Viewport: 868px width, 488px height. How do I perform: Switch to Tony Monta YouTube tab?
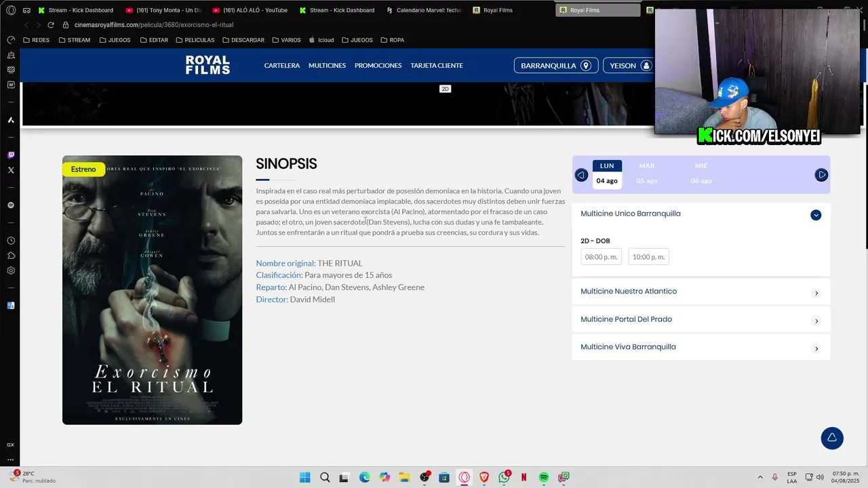coord(163,10)
